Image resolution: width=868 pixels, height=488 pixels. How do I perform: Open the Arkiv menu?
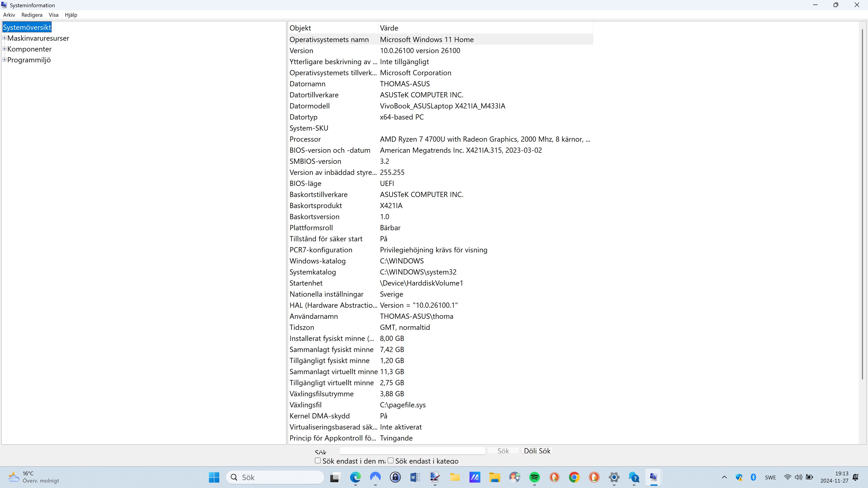pos(9,15)
